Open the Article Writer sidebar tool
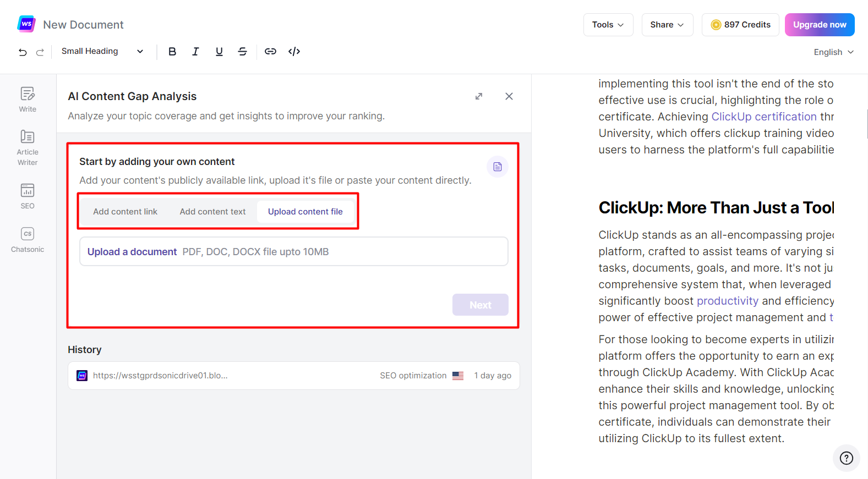This screenshot has width=868, height=479. click(x=28, y=148)
